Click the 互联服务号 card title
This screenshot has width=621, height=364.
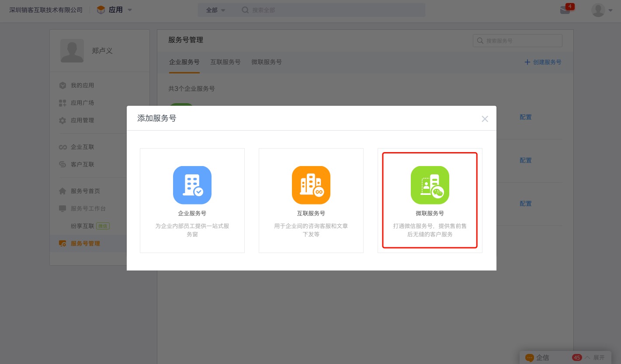click(x=311, y=213)
